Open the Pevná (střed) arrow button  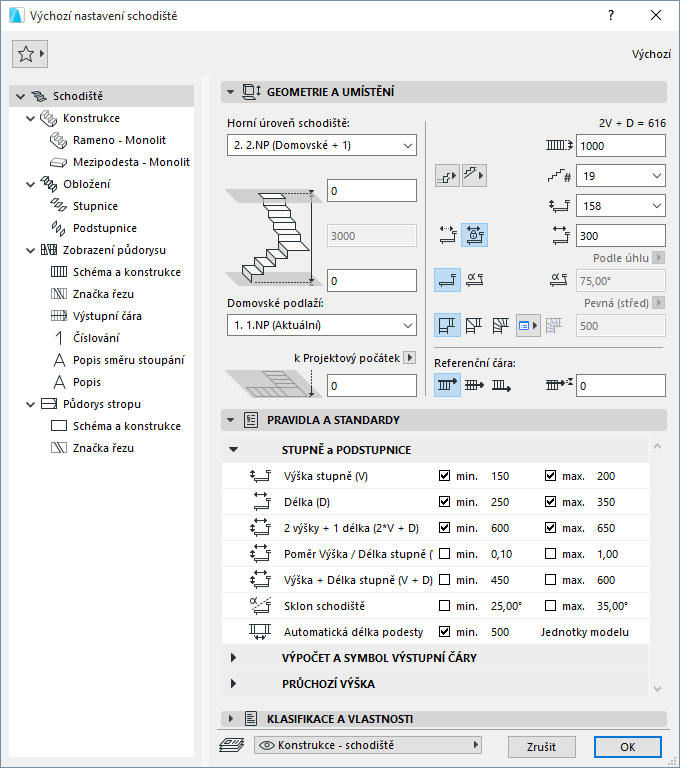659,303
